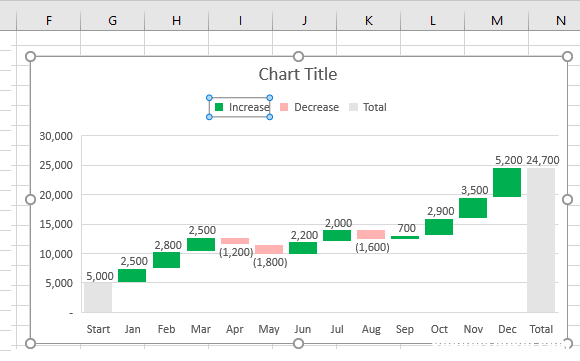Select the green Nov bar
Viewport: 580px width, 361px height.
473,208
